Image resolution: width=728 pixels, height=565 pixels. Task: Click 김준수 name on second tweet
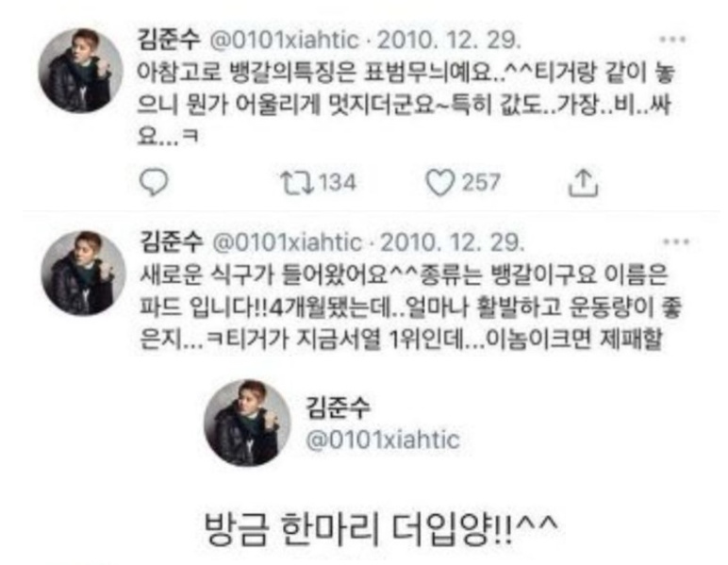click(172, 241)
